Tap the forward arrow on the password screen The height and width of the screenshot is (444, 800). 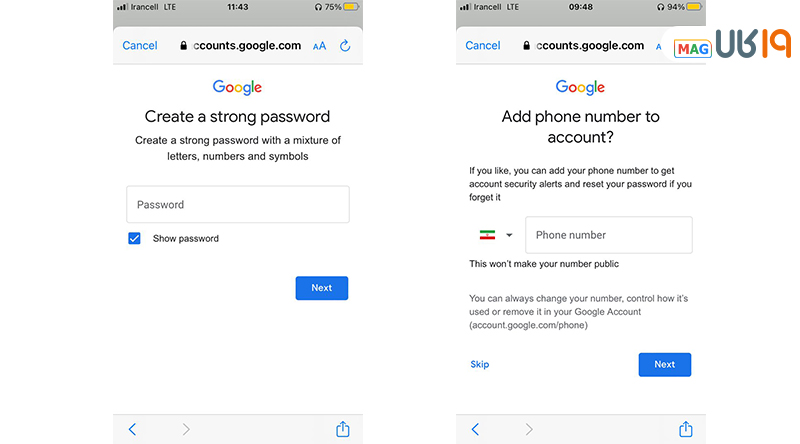(x=185, y=429)
